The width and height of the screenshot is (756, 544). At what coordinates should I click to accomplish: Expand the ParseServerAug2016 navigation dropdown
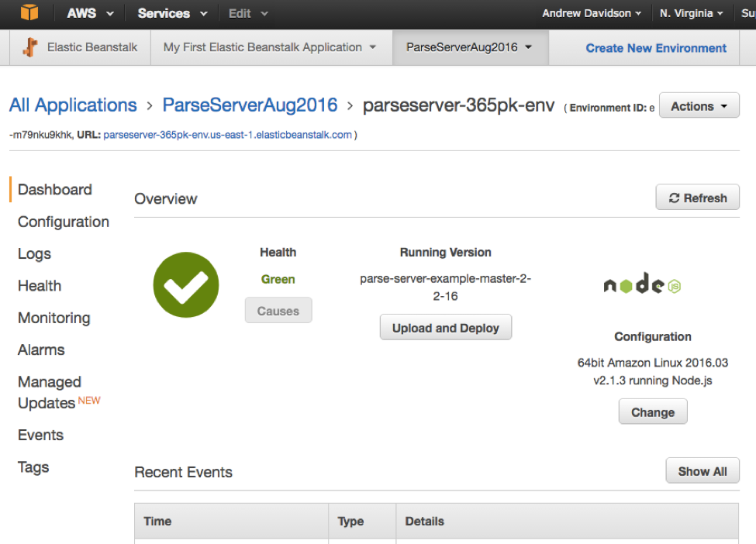coord(470,47)
